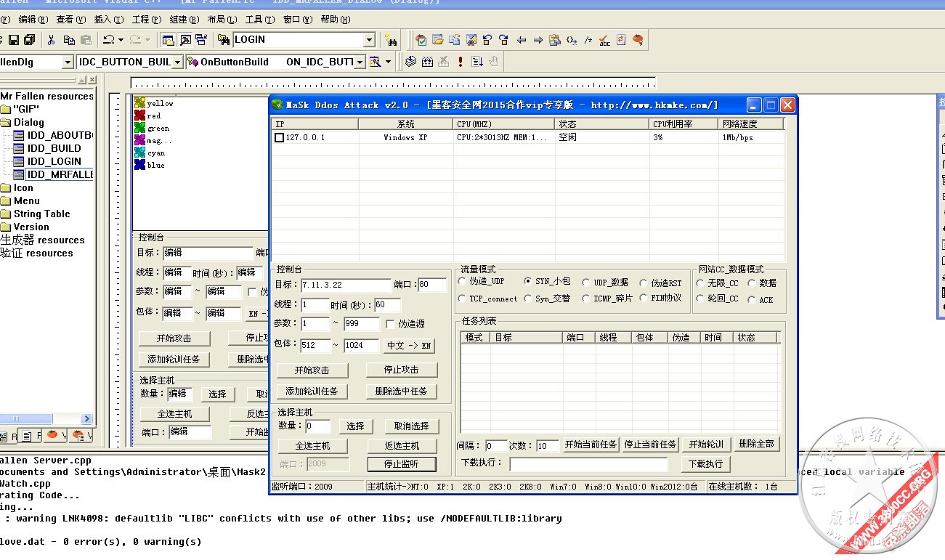Click the Compile icon in build toolbar
945x560 pixels.
click(x=411, y=62)
